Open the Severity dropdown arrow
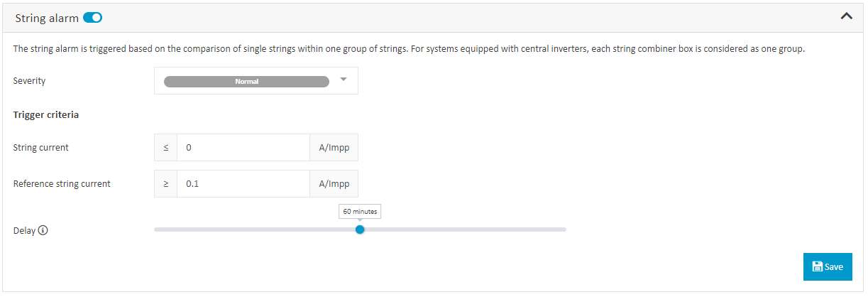Image resolution: width=868 pixels, height=297 pixels. coord(344,80)
